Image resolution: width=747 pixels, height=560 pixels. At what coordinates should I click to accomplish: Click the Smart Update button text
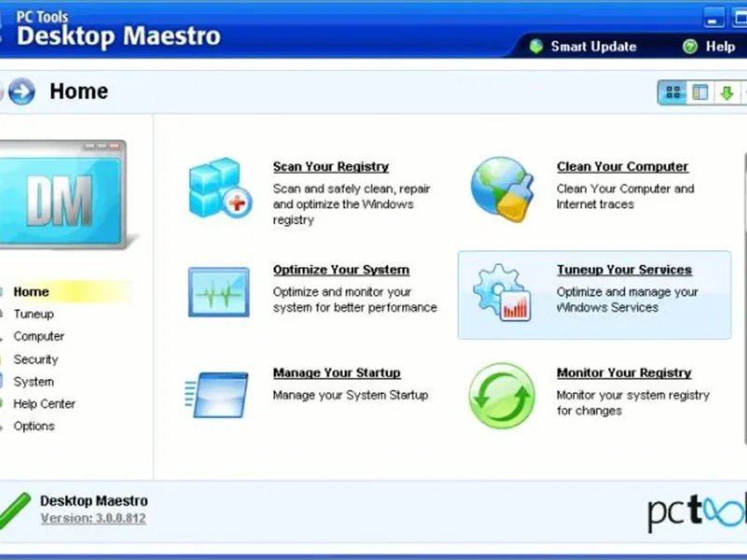coord(593,46)
